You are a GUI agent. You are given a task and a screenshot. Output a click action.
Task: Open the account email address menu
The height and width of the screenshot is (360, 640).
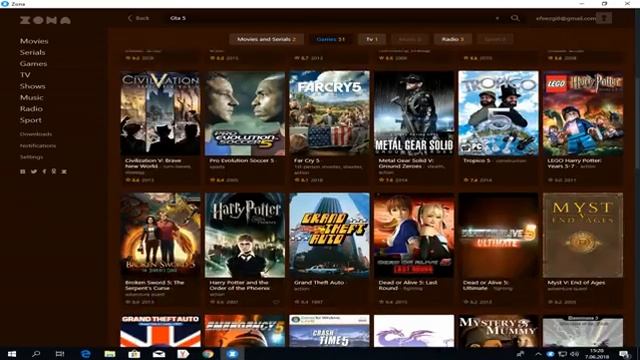(566, 18)
